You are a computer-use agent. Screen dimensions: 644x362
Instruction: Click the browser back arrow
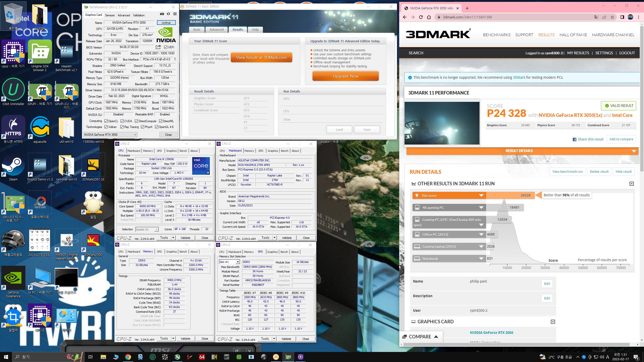(405, 17)
